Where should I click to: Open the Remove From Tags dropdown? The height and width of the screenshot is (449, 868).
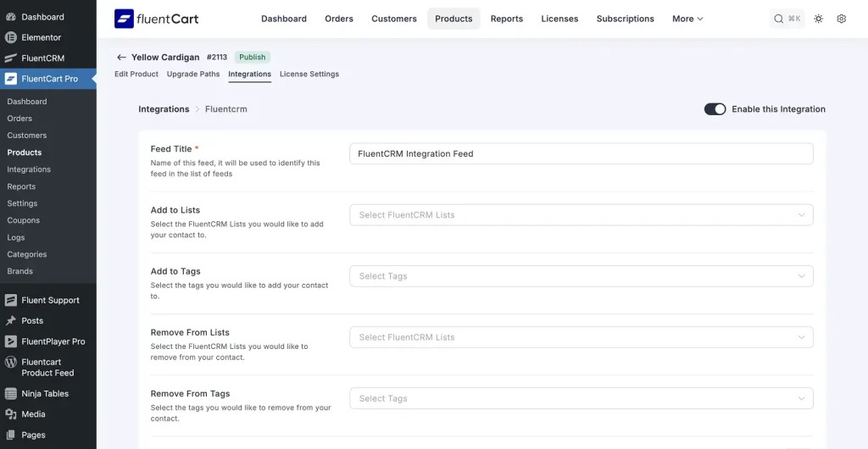(x=581, y=399)
